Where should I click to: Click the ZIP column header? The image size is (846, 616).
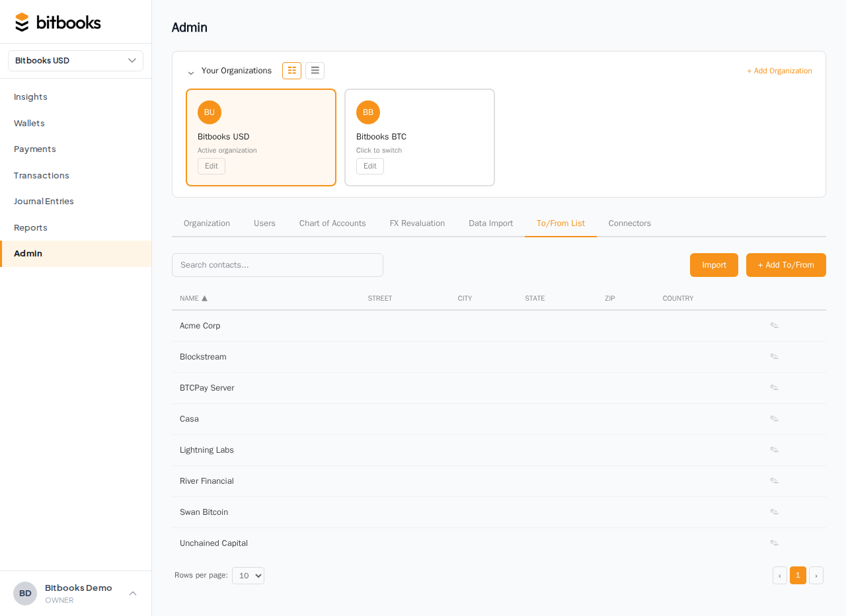(x=610, y=298)
